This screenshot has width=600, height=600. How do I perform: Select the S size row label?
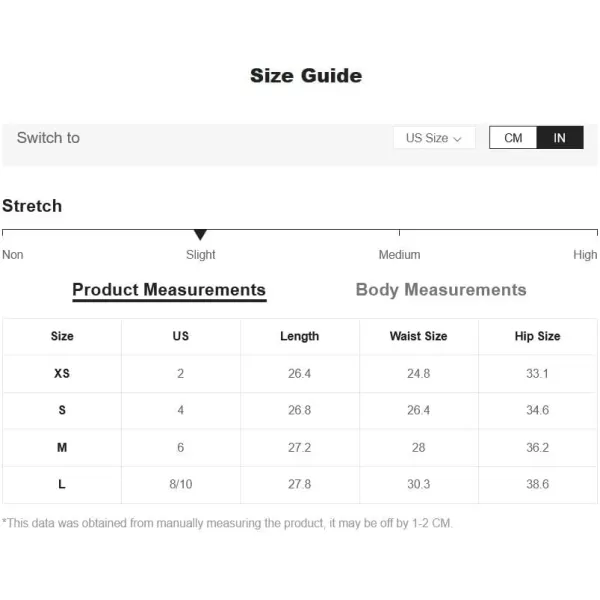coord(62,410)
